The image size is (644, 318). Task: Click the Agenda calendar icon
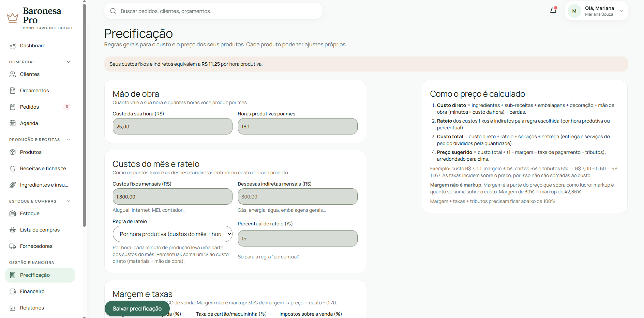click(13, 123)
